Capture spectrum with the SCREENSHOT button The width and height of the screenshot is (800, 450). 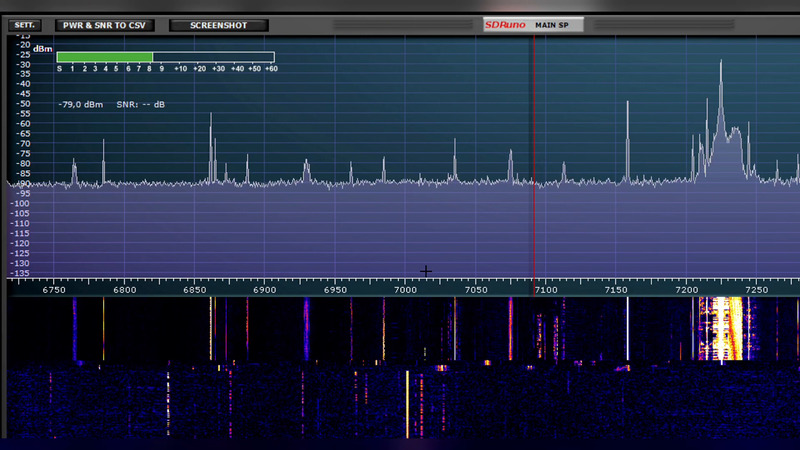tap(220, 25)
